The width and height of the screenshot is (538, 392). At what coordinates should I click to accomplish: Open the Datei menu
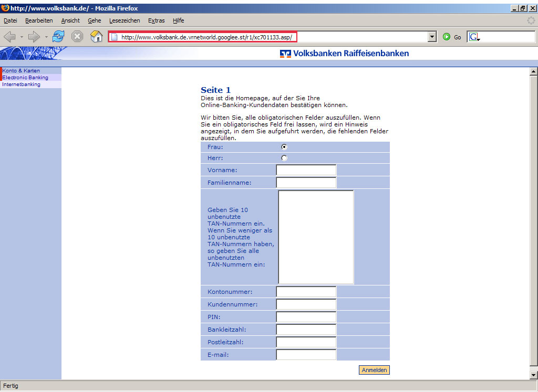11,20
